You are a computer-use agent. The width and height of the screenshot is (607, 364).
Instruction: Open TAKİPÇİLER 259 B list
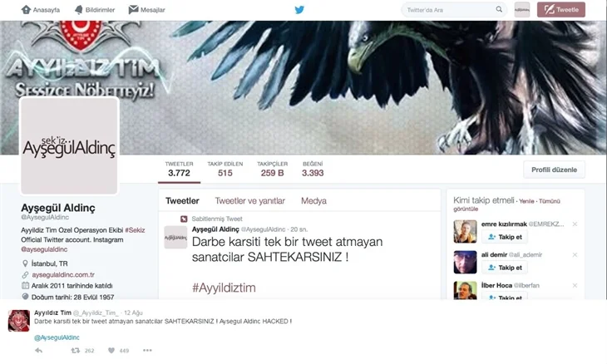pos(272,170)
